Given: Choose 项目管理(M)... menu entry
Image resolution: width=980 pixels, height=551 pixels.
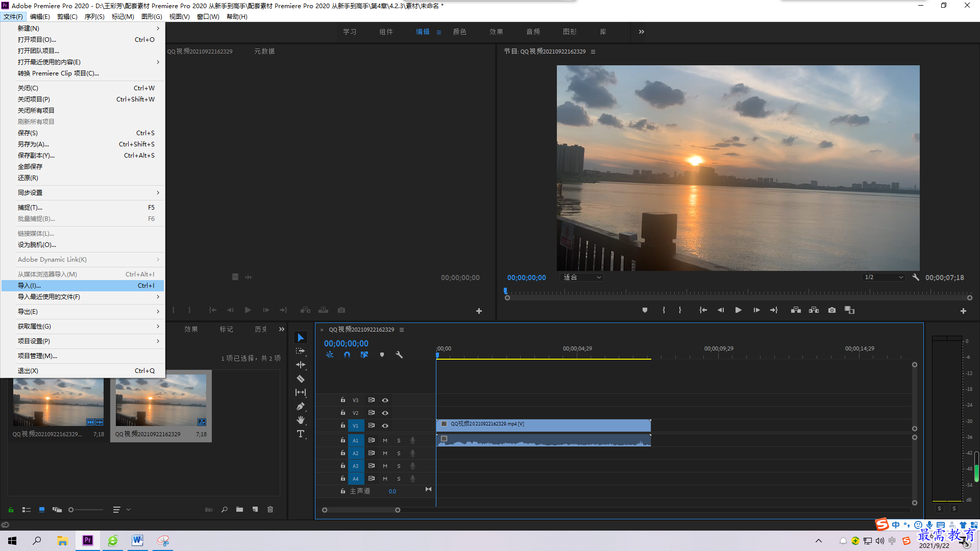Looking at the screenshot, I should click(83, 356).
